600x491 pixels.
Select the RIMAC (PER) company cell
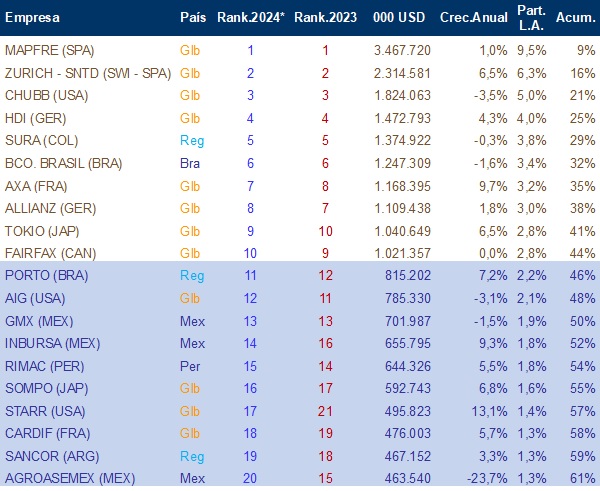coord(44,366)
